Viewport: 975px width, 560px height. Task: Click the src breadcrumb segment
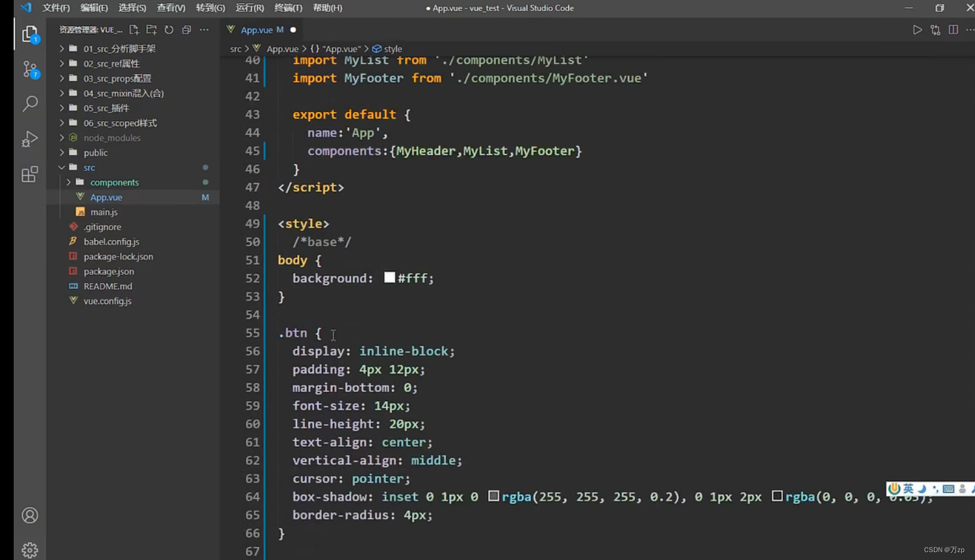[x=235, y=49]
